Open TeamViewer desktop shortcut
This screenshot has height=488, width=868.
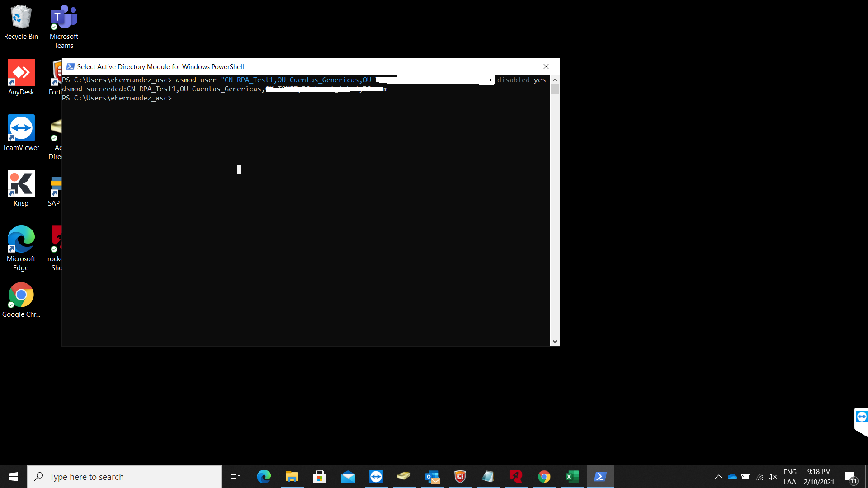(x=21, y=133)
